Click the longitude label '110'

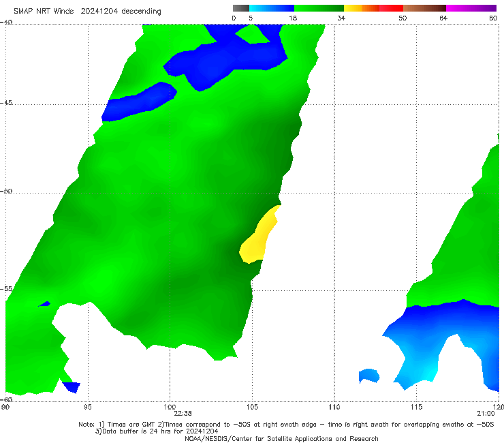(x=334, y=408)
